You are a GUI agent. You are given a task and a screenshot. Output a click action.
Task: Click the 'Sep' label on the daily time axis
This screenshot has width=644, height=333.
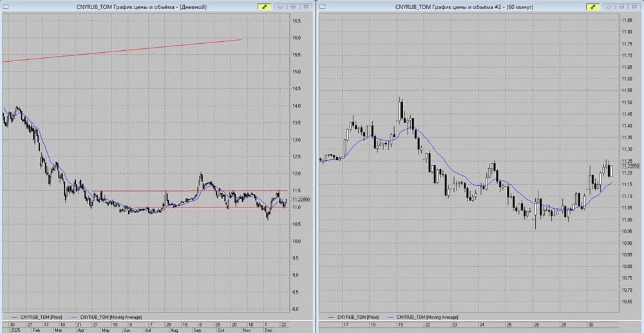197,330
